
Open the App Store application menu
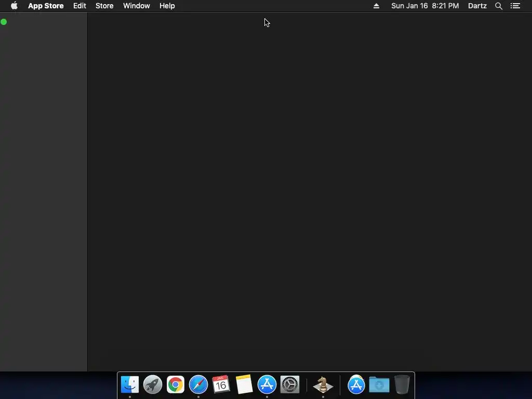[x=46, y=6]
